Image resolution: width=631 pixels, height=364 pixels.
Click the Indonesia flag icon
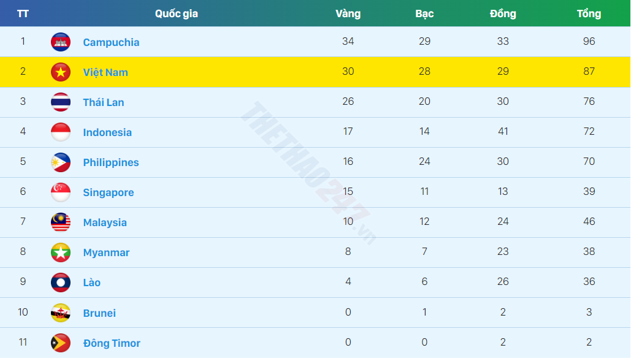[61, 132]
